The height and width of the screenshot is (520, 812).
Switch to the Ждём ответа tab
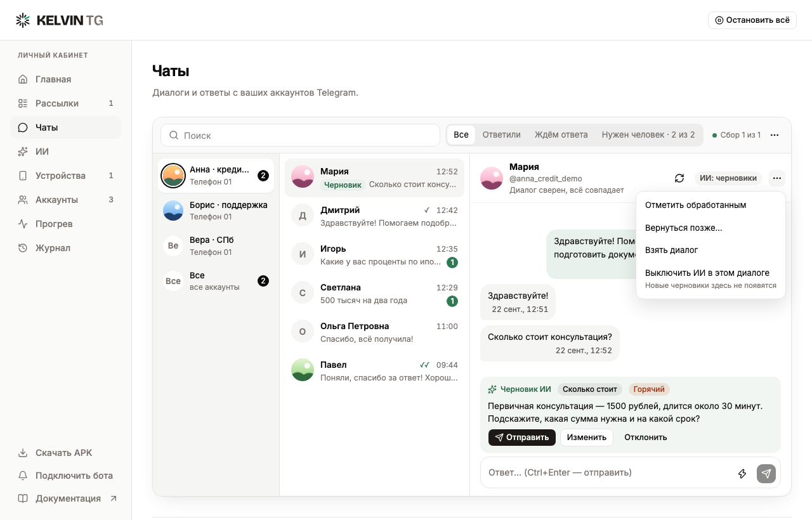(561, 135)
